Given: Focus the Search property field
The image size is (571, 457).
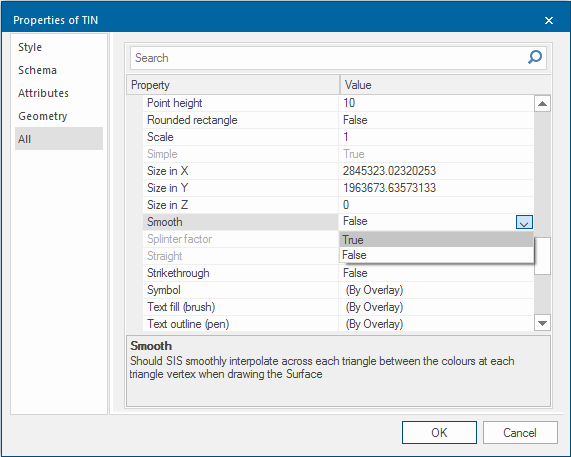Looking at the screenshot, I should [328, 58].
